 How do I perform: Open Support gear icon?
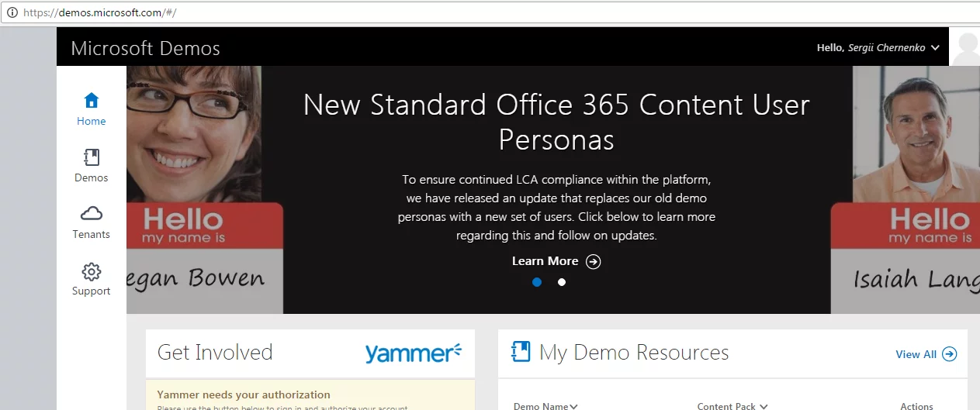(x=91, y=271)
